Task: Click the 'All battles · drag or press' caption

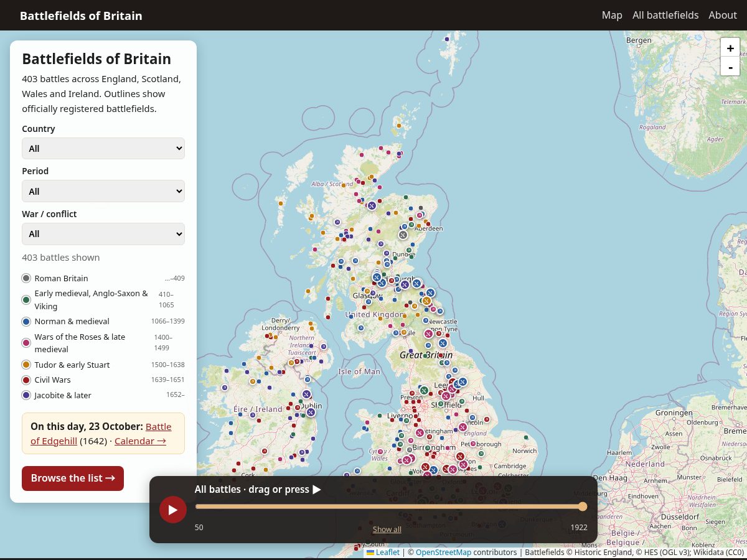Action: [x=258, y=489]
